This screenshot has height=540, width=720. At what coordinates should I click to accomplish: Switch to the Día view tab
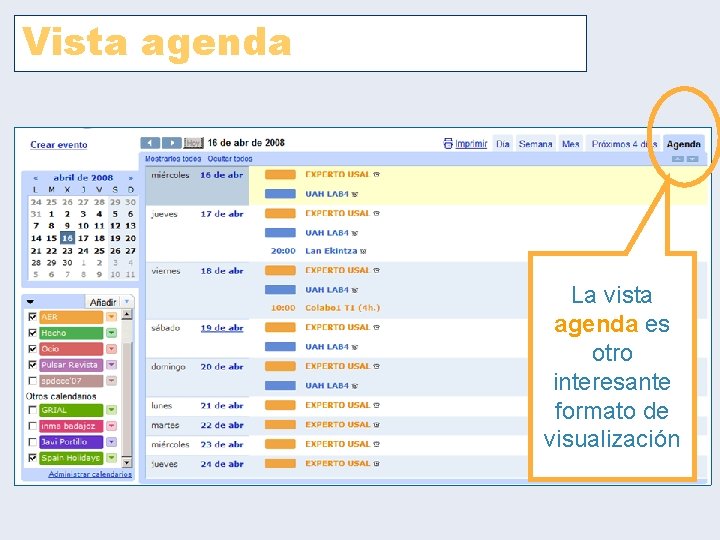(x=503, y=144)
